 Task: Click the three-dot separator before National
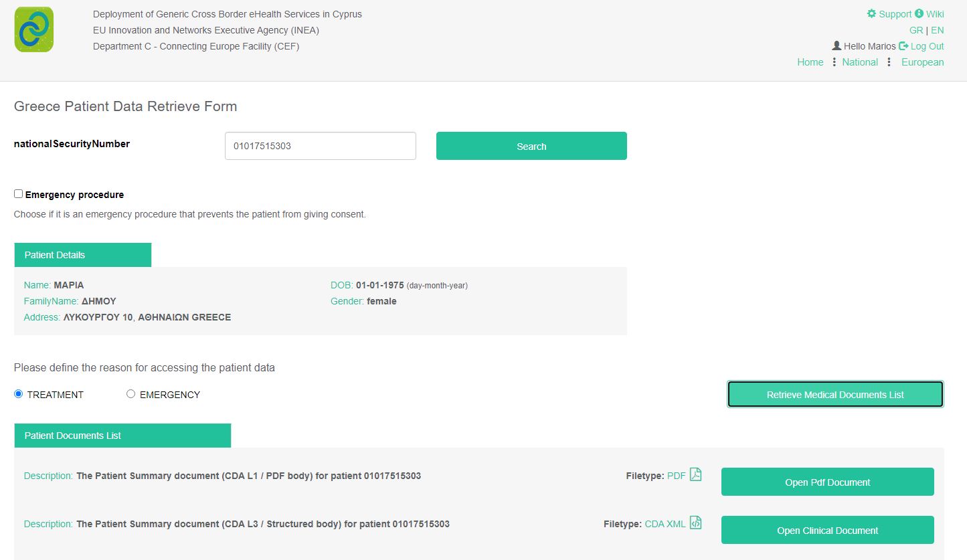pyautogui.click(x=834, y=62)
